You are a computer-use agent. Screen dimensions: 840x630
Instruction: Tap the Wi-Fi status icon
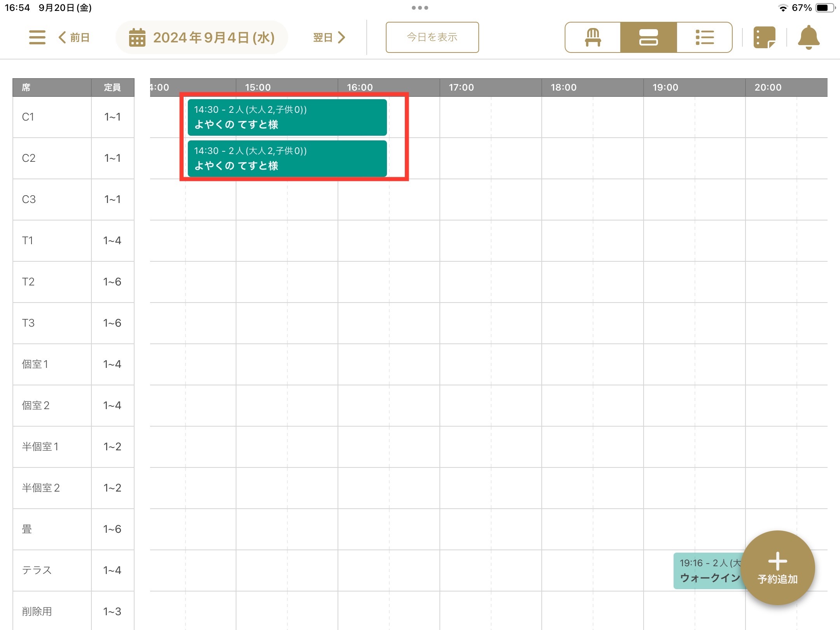783,8
